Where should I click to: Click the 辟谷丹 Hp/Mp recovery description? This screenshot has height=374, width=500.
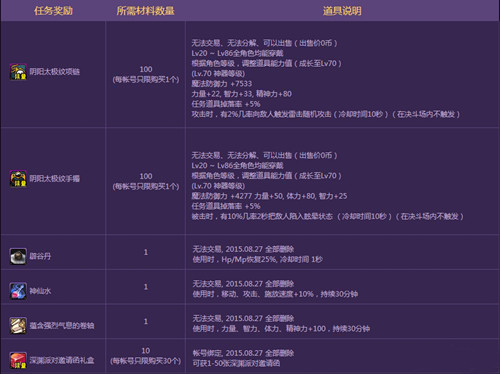pyautogui.click(x=257, y=260)
